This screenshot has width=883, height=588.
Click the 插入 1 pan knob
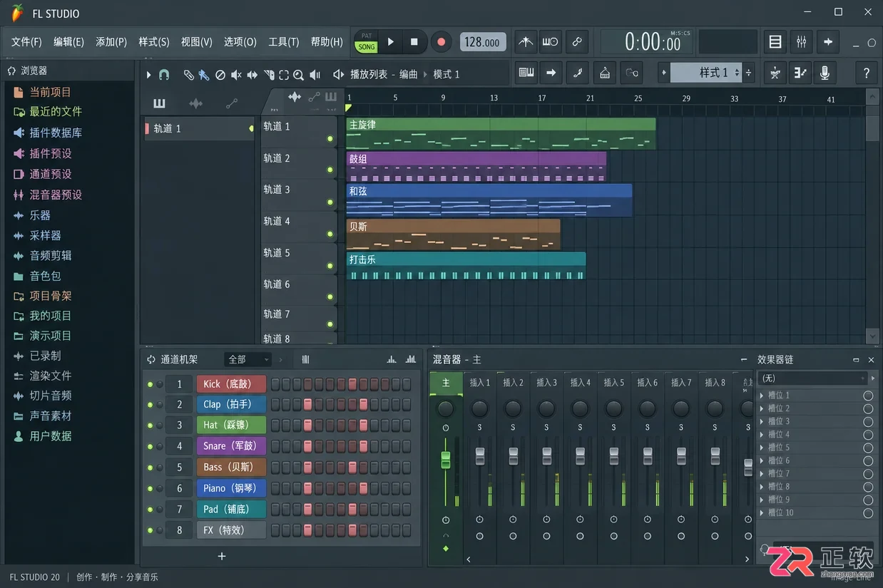(479, 408)
